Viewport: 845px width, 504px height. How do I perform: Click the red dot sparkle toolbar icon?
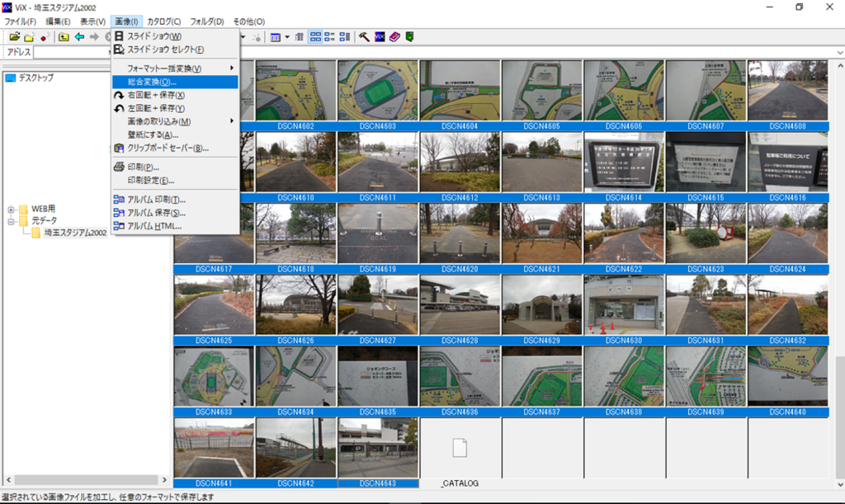pos(45,36)
